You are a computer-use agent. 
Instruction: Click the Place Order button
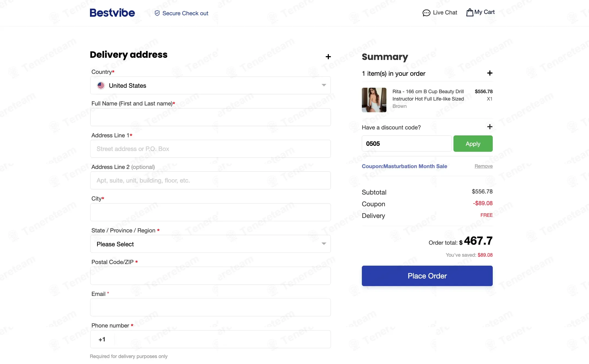[x=427, y=276]
